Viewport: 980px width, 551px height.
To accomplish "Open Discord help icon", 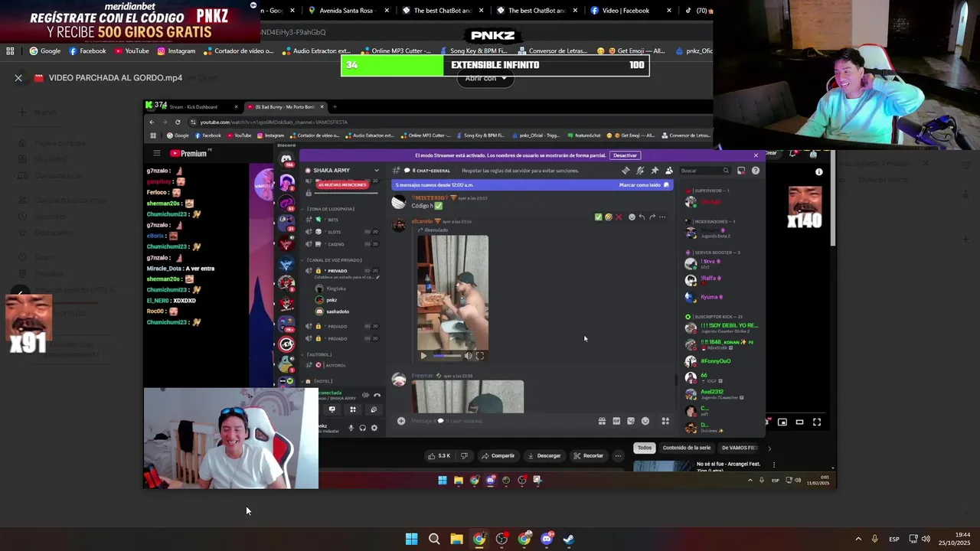I will pos(756,171).
